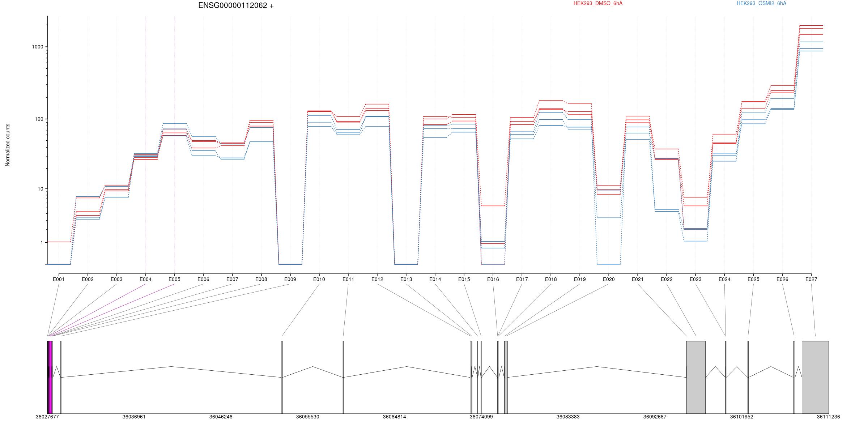Click the exon label E020
The height and width of the screenshot is (434, 868).
(x=609, y=279)
